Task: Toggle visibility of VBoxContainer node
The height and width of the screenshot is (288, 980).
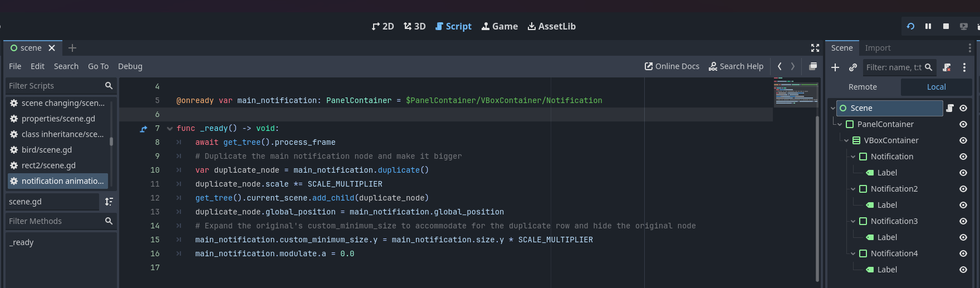Action: click(963, 140)
